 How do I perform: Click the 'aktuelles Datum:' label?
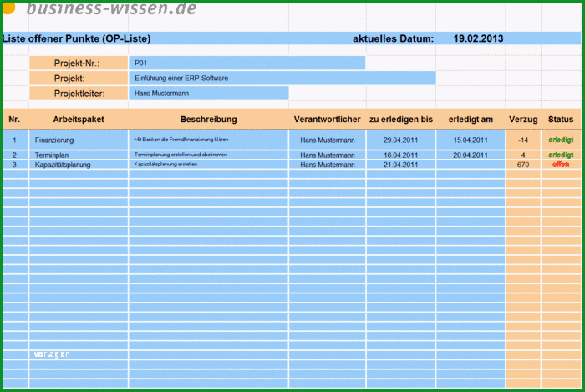[394, 38]
